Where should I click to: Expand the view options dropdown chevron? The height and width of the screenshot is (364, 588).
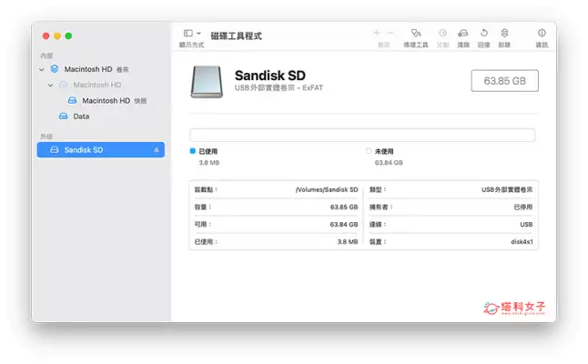click(198, 34)
